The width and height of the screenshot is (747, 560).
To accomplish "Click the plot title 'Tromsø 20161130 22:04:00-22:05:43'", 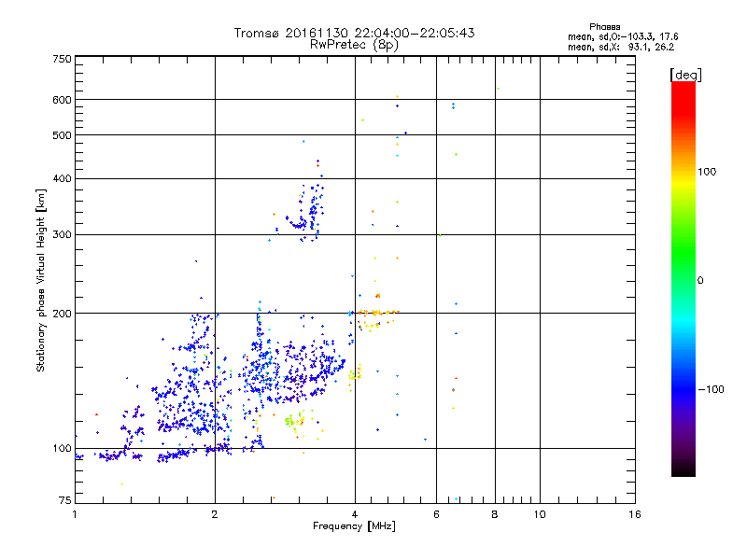I will point(354,33).
